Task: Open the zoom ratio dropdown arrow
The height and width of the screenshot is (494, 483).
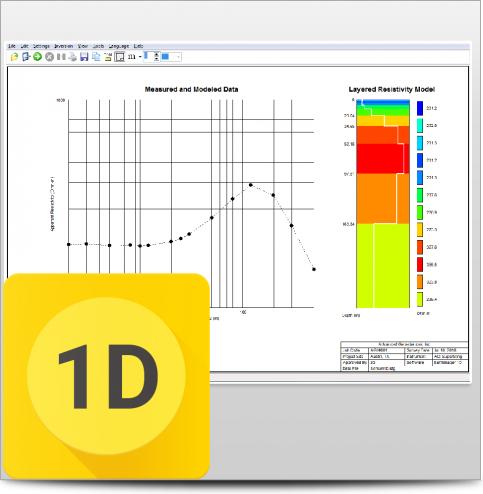Action: click(x=140, y=57)
